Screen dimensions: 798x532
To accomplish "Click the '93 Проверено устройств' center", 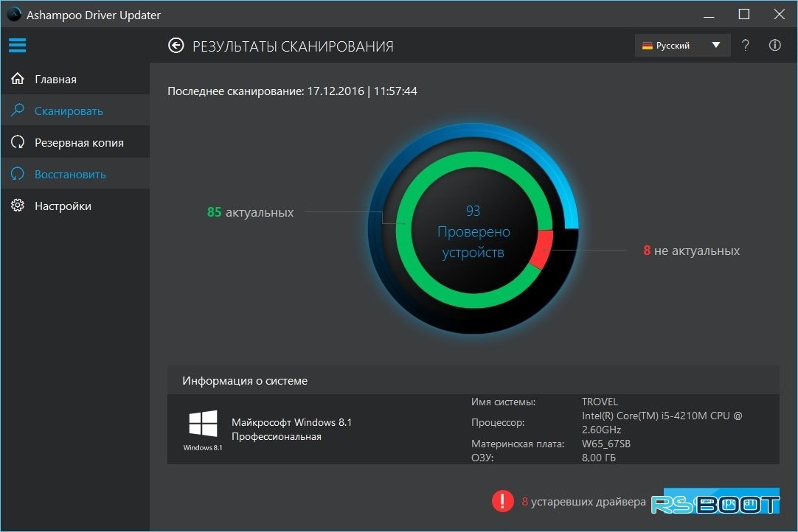I will pos(473,231).
